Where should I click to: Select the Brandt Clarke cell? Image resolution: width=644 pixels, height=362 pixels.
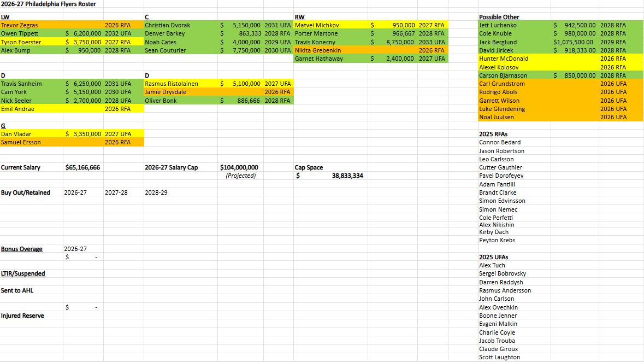click(515, 192)
